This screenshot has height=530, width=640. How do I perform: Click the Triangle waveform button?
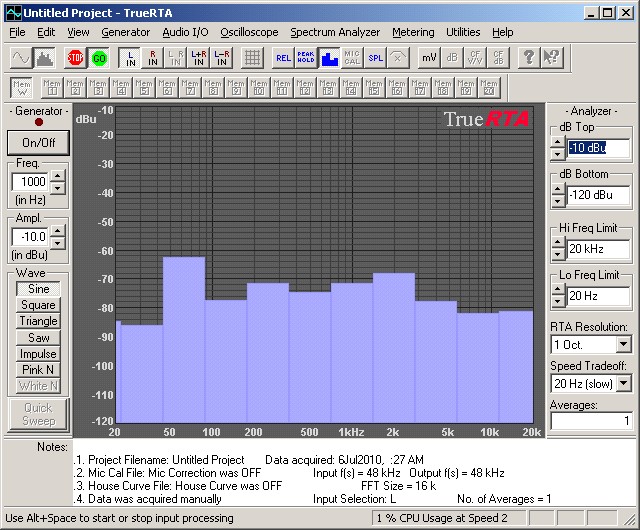click(x=38, y=321)
